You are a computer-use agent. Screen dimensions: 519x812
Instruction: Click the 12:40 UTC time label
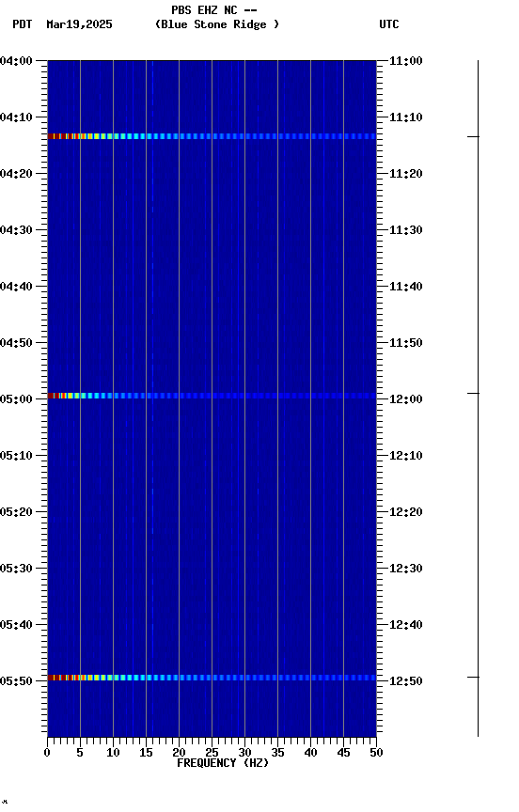coord(406,625)
